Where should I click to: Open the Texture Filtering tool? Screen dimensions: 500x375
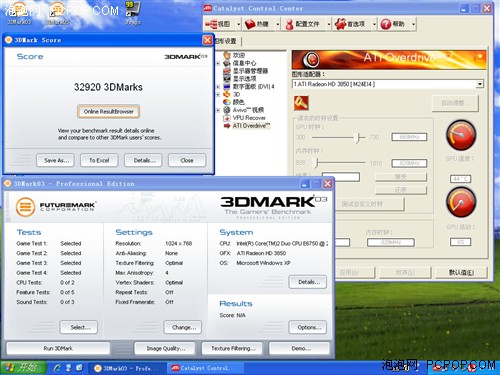[232, 348]
